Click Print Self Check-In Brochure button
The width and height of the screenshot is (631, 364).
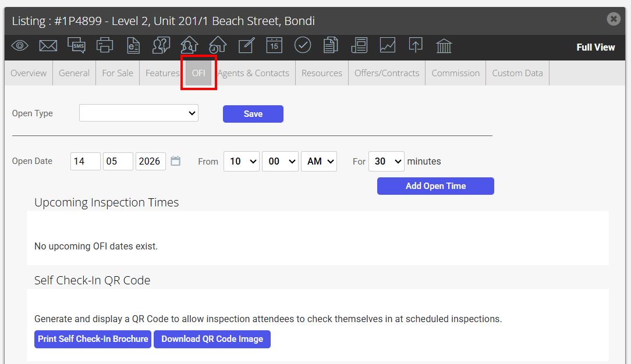pos(93,339)
